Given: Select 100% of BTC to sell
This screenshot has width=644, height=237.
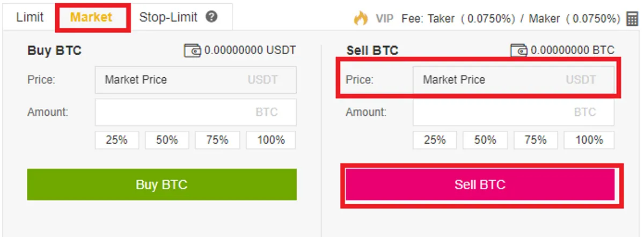Looking at the screenshot, I should coord(589,140).
